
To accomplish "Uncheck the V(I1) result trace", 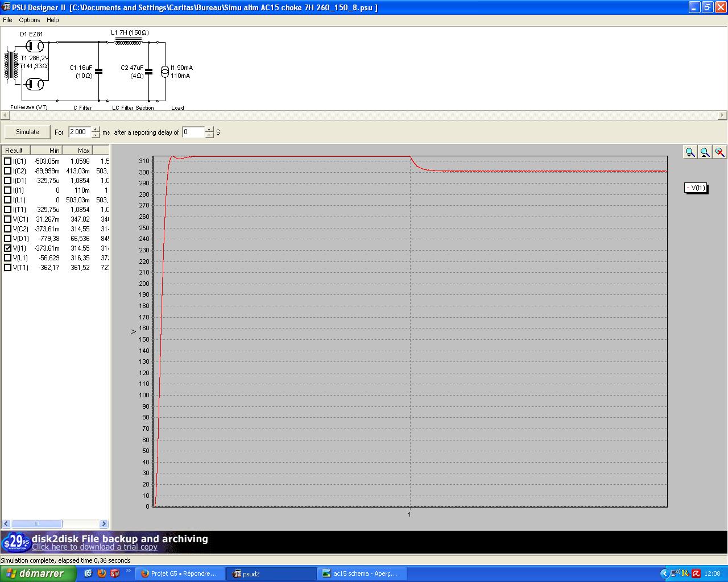I will coord(8,248).
